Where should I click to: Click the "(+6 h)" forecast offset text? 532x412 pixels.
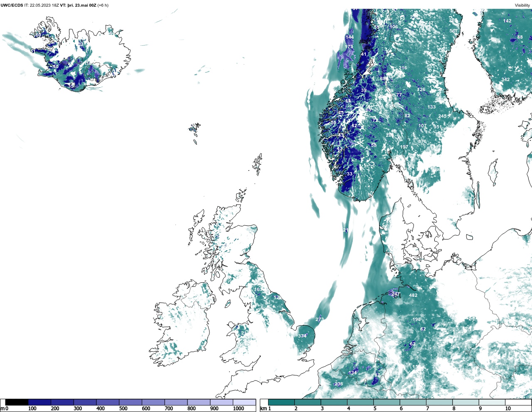click(x=103, y=5)
